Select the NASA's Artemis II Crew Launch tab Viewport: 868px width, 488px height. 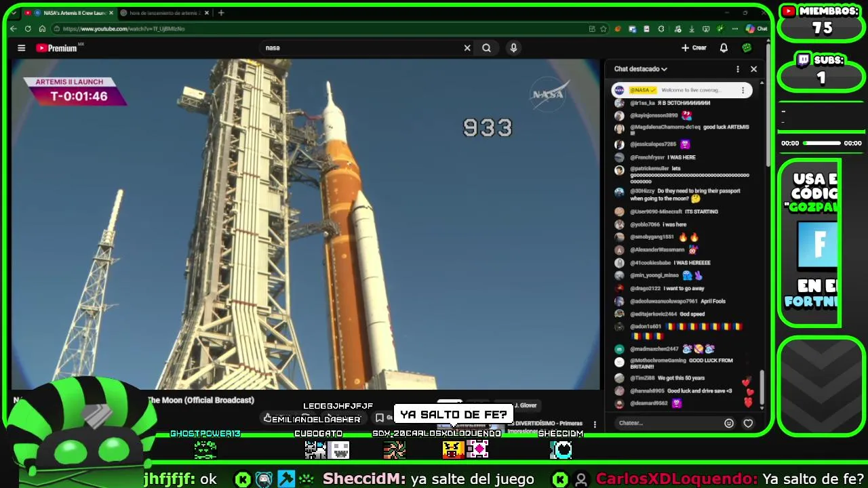coord(69,13)
